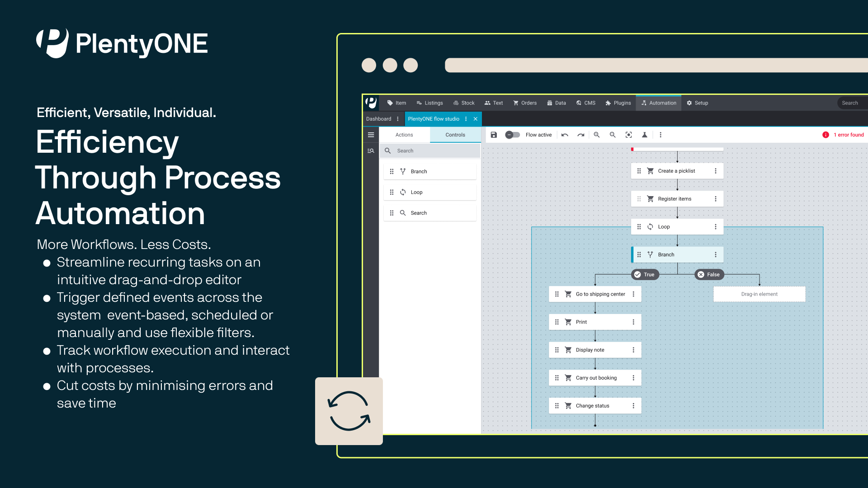The image size is (868, 488).
Task: Click the controls Search input field
Action: [434, 151]
